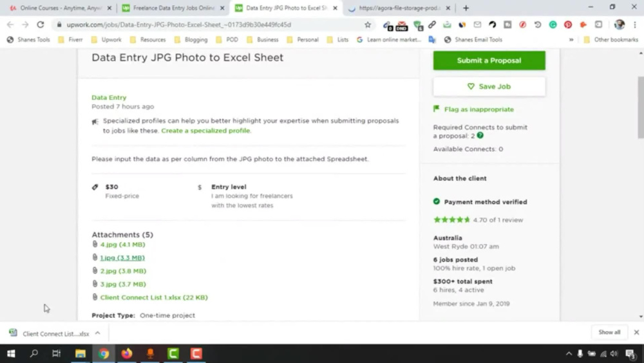Open File Explorer from taskbar
Screen dimensions: 644x363
(x=80, y=353)
